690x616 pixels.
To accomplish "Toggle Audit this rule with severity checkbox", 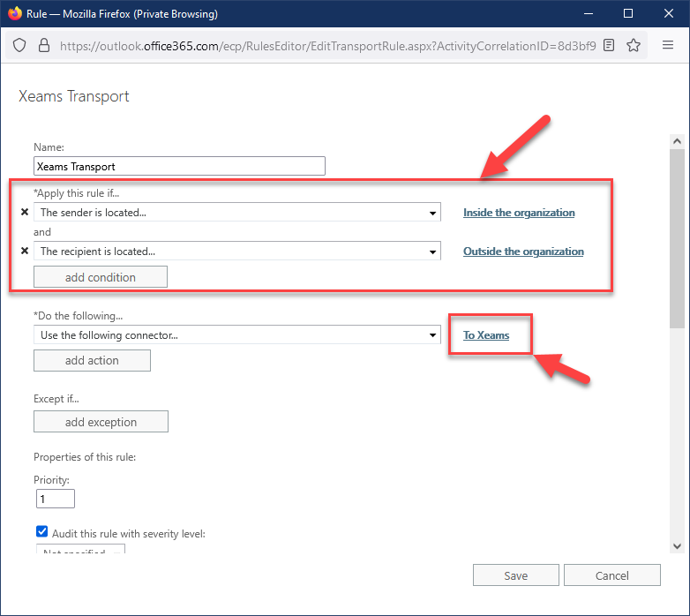I will (41, 531).
